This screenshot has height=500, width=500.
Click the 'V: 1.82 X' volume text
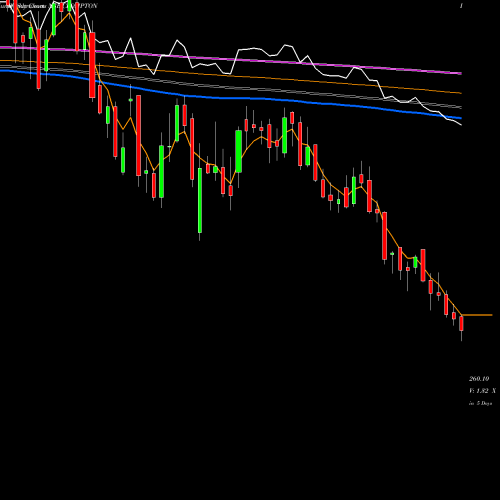(x=482, y=391)
